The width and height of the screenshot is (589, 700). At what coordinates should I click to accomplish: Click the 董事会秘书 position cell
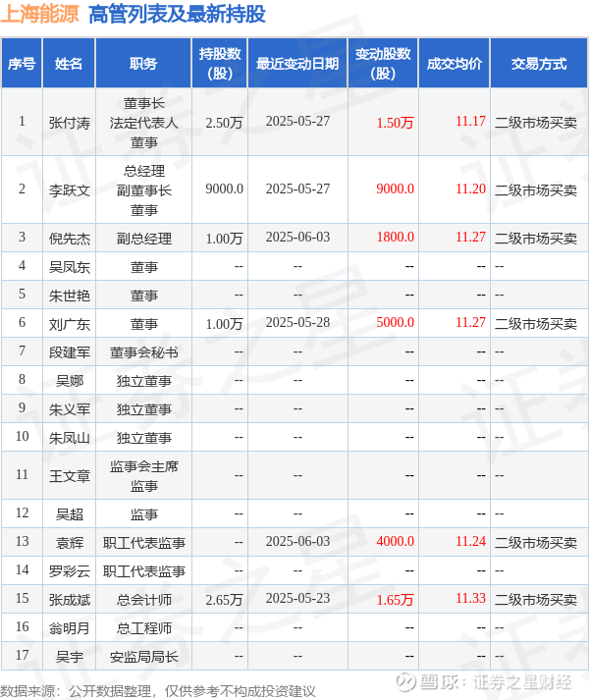[143, 352]
